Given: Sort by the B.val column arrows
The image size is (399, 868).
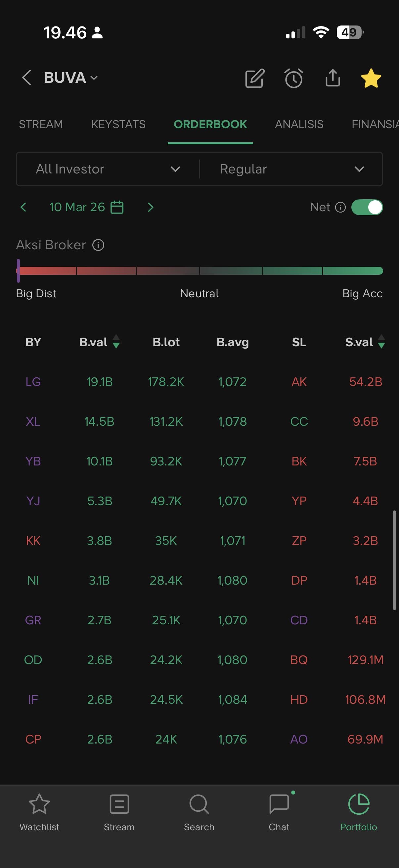Looking at the screenshot, I should tap(116, 342).
